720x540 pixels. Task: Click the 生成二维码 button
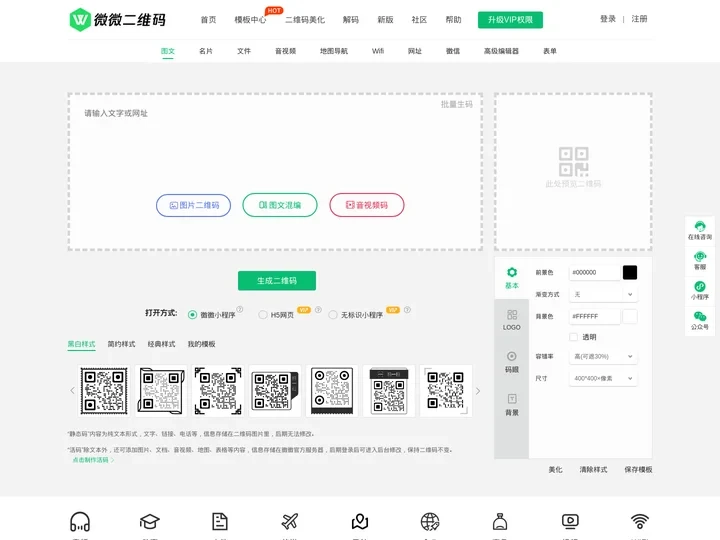[x=277, y=281]
